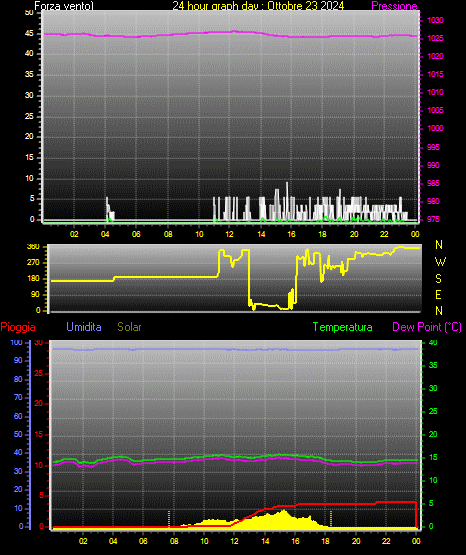This screenshot has width=466, height=555.
Task: Click the Forza vento axis title
Action: (x=64, y=6)
